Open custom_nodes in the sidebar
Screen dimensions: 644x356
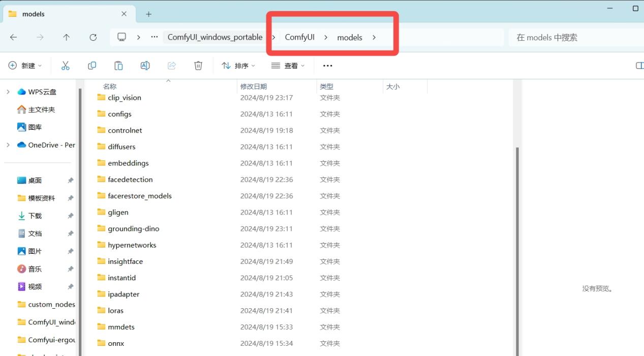pos(51,304)
